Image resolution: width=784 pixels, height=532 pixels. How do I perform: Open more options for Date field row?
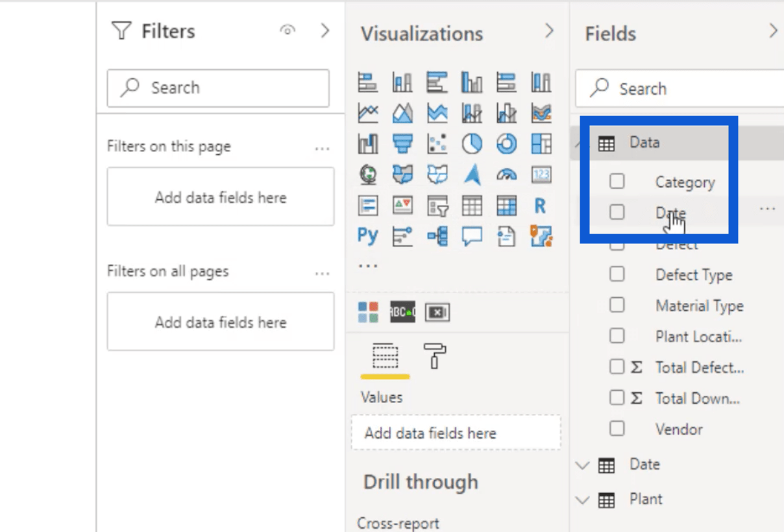767,209
